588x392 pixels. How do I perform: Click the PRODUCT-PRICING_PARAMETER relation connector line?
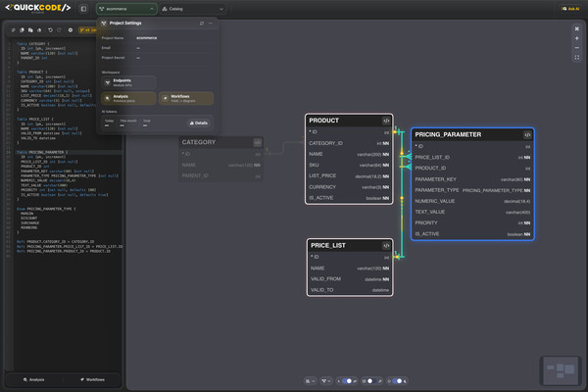tap(402, 150)
